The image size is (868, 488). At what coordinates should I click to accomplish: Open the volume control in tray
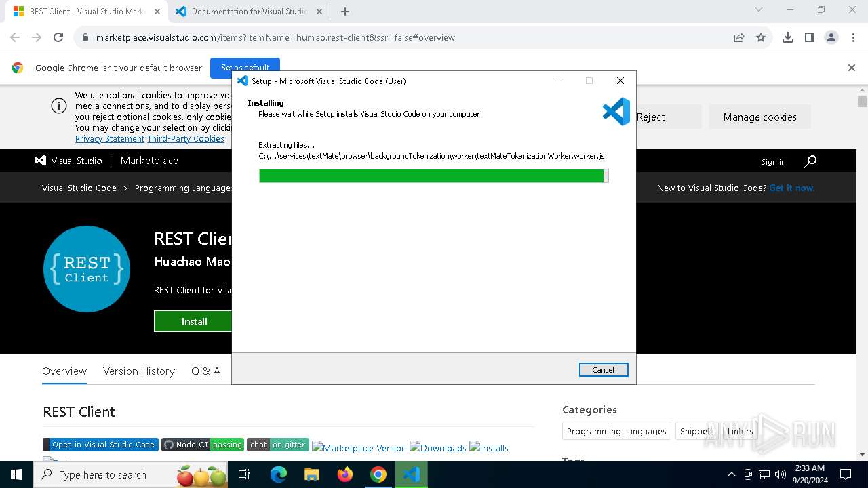coord(781,474)
